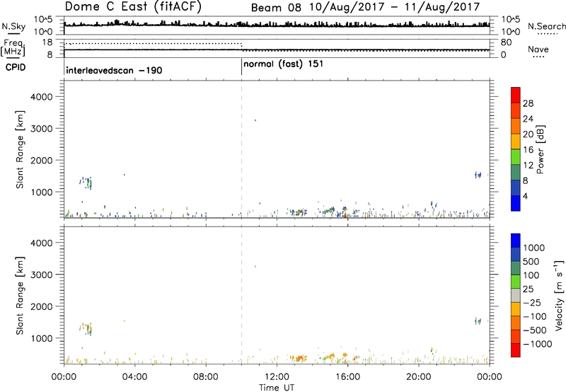
Task: Select the '28' tick on Power colorbar
Action: pyautogui.click(x=528, y=103)
